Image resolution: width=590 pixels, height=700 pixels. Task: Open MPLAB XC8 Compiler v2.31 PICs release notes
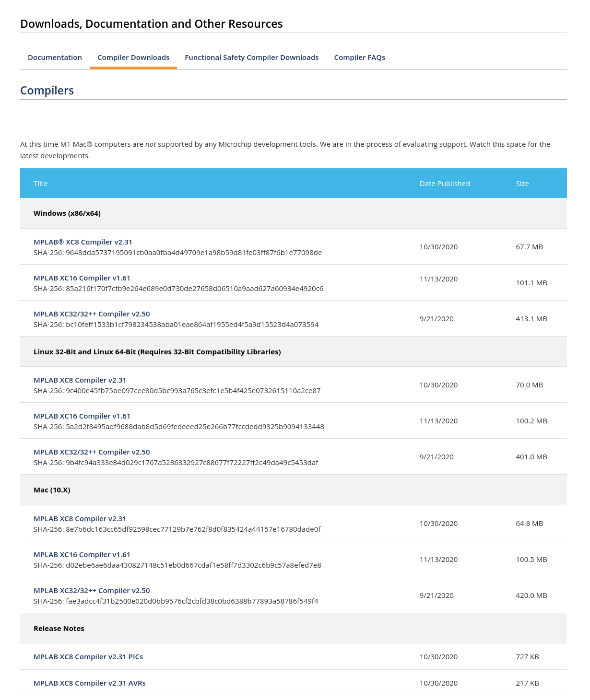tap(88, 657)
